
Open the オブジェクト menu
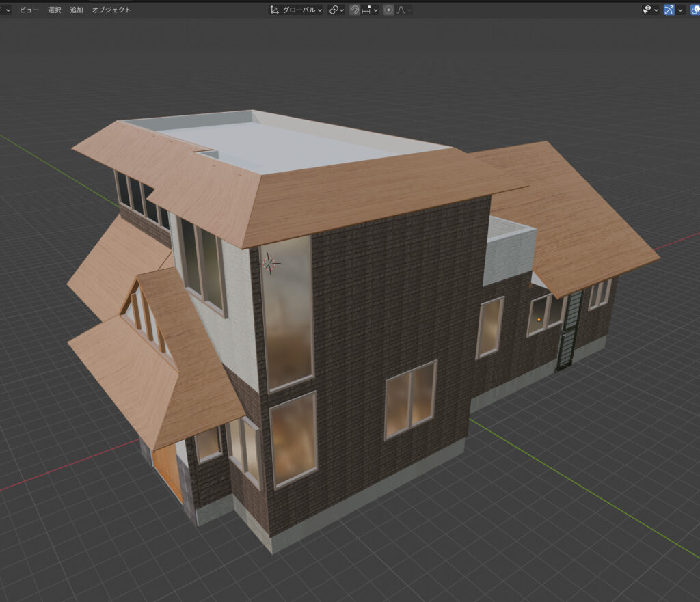tap(111, 10)
